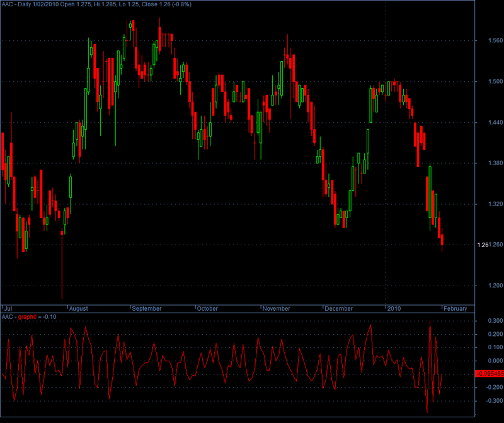Click the graph0 indicator label

click(x=27, y=317)
